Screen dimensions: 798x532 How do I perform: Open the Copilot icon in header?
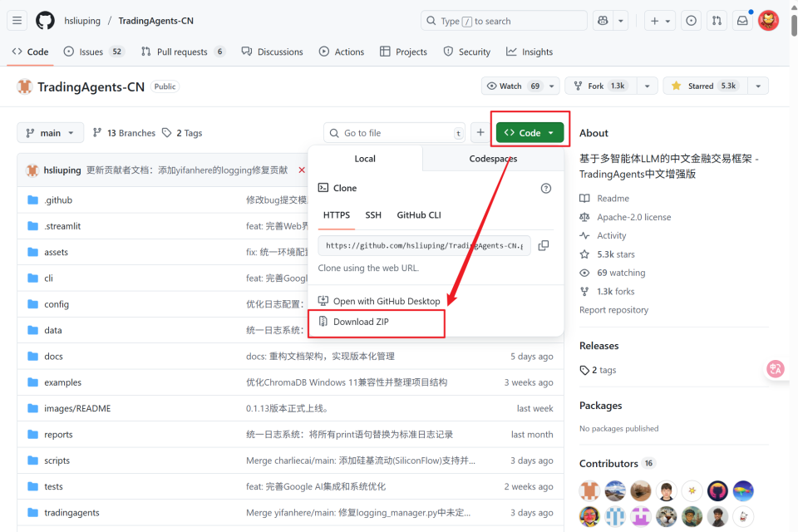point(603,21)
